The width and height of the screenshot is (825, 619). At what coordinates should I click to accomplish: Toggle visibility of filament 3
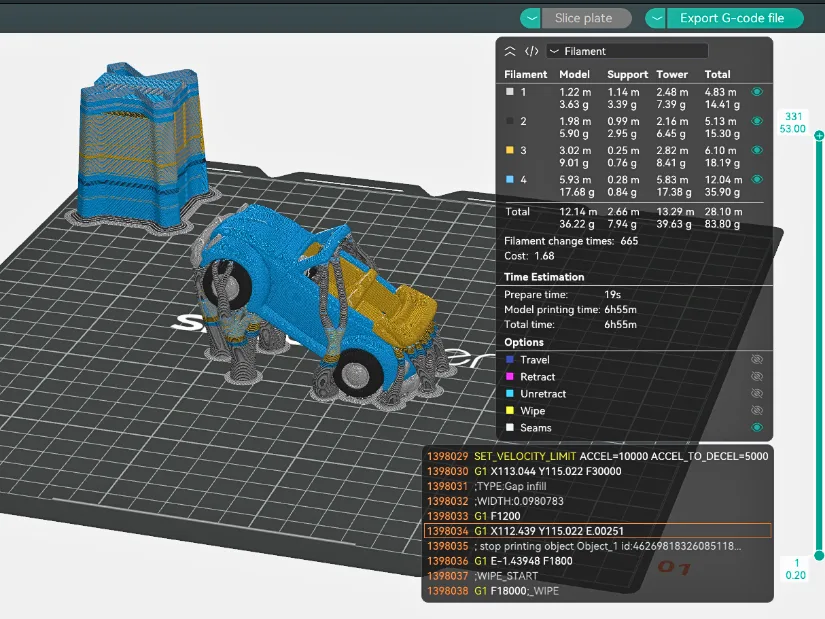[x=757, y=150]
